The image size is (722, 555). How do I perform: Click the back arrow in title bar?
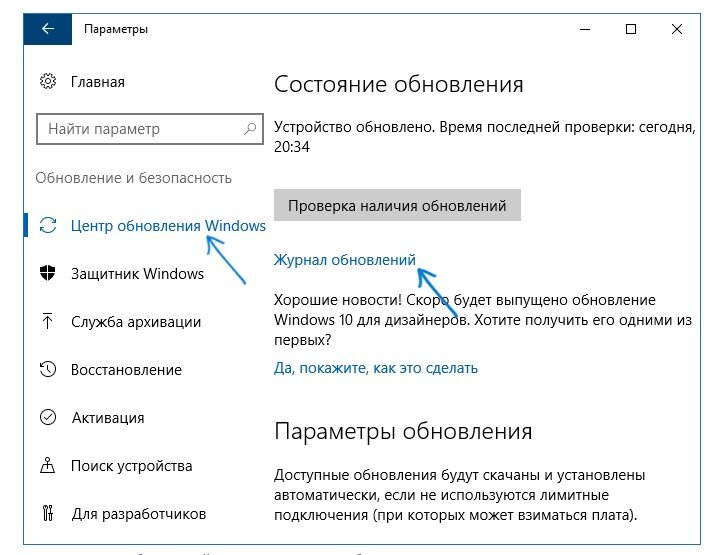(x=48, y=29)
